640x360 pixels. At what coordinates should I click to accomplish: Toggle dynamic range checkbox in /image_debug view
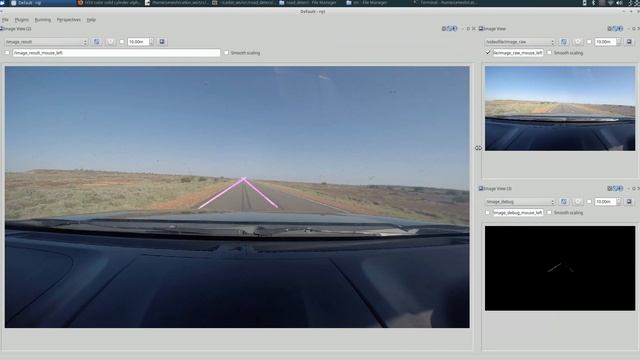point(589,202)
